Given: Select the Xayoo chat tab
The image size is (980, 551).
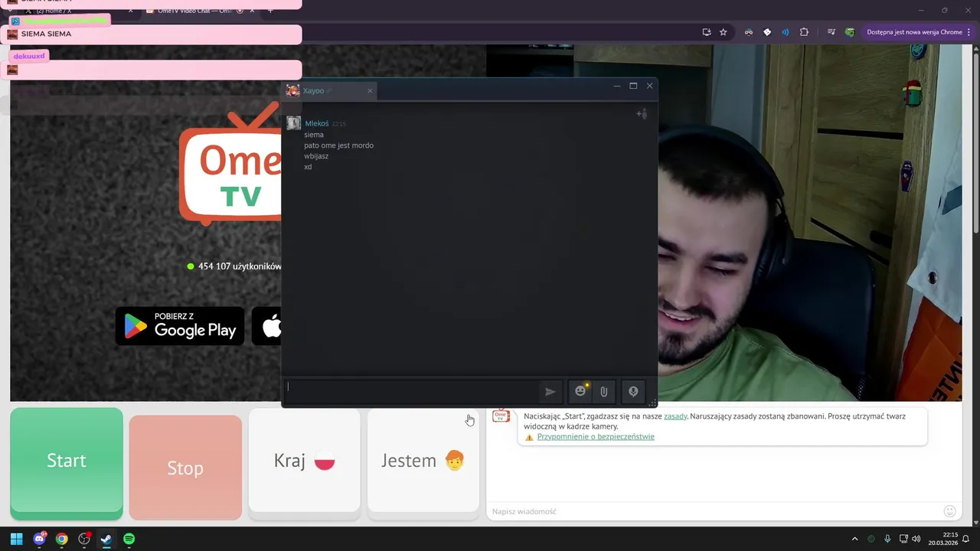Looking at the screenshot, I should 329,91.
